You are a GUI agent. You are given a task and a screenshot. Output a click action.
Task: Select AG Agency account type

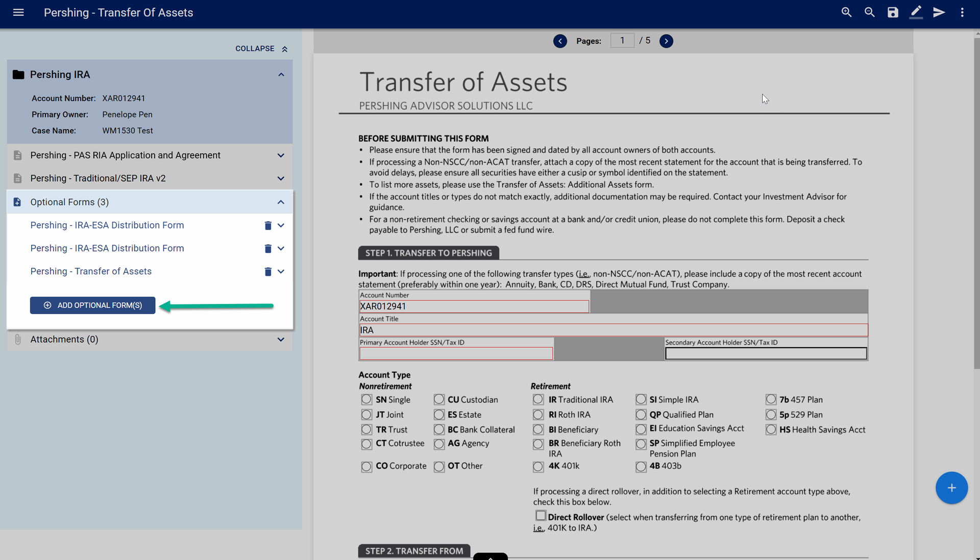(439, 444)
